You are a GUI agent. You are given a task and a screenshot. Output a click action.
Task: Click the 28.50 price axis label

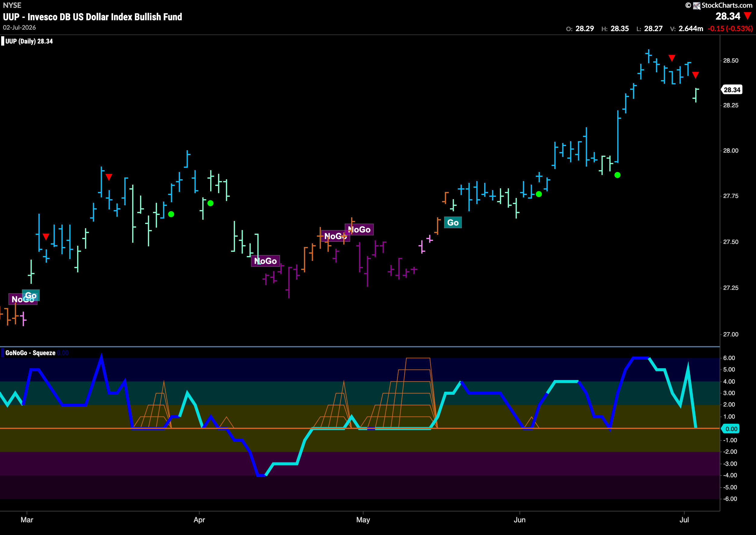coord(731,61)
